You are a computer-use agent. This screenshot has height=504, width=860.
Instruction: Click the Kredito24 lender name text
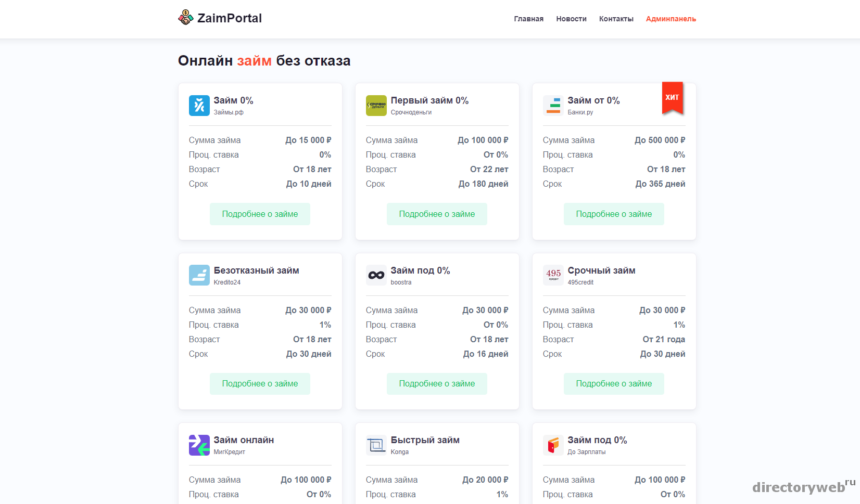tap(227, 282)
